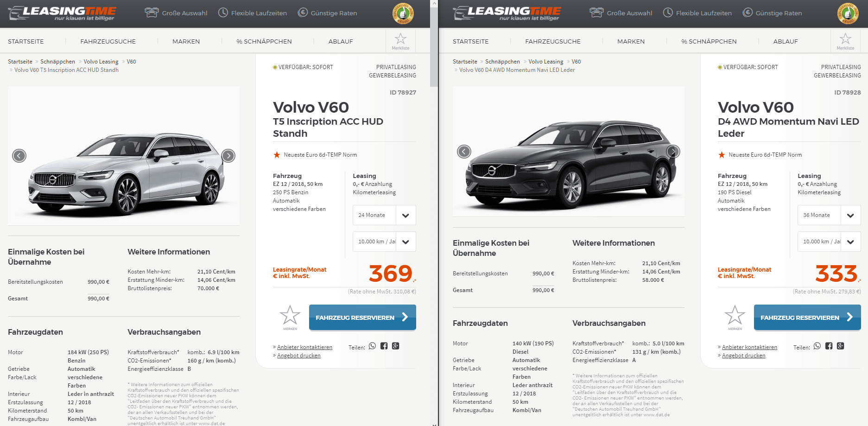
Task: Open Merkliste star icon in right navigation bar
Action: tap(845, 41)
